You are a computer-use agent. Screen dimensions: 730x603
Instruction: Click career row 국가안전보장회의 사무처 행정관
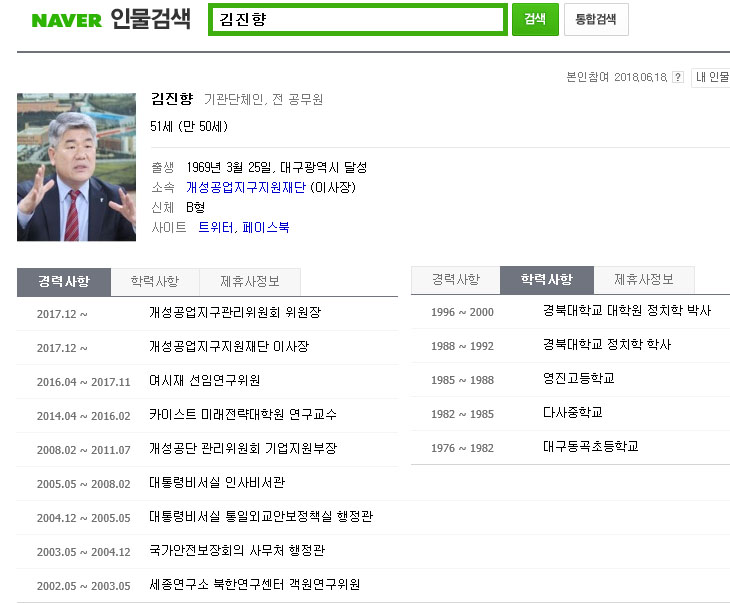click(x=207, y=551)
